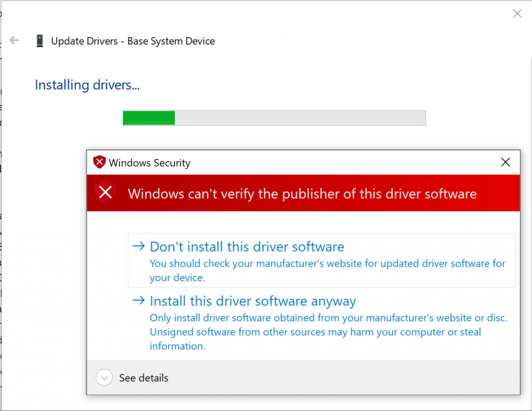532x411 pixels.
Task: Select the Don't install this driver software option
Action: point(246,246)
